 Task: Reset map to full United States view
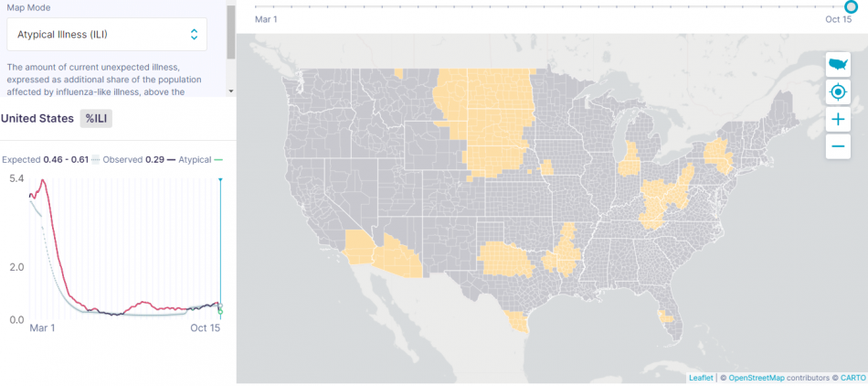[838, 65]
